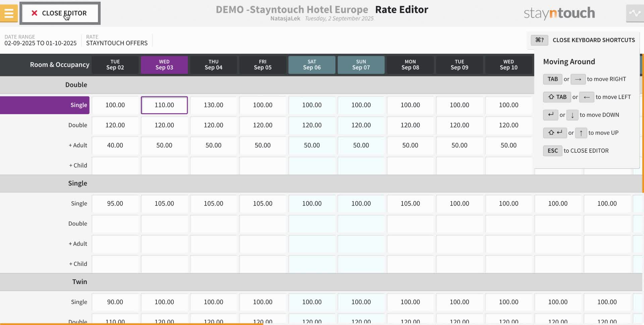Click the Double room +Child cell for Sep 06
Image resolution: width=644 pixels, height=325 pixels.
pyautogui.click(x=312, y=166)
